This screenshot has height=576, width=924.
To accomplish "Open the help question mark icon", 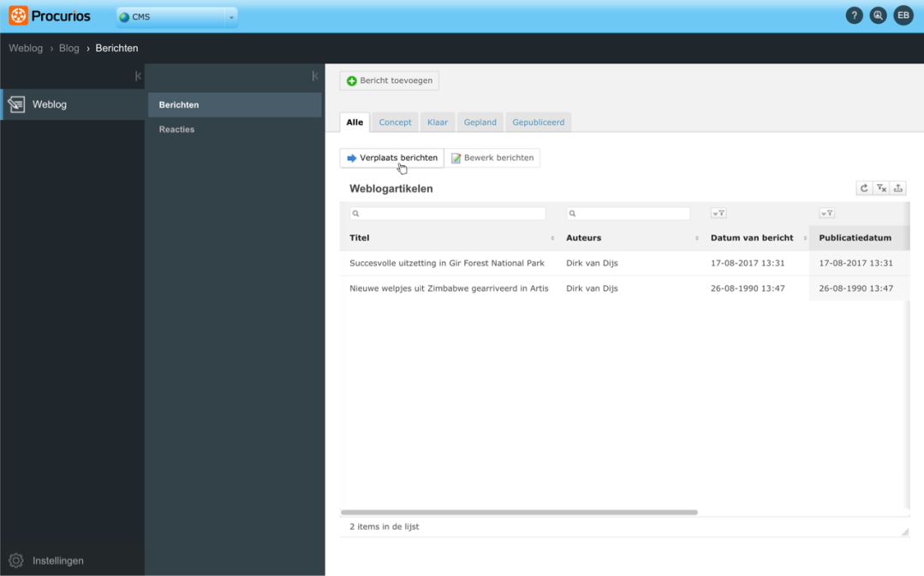I will click(854, 16).
